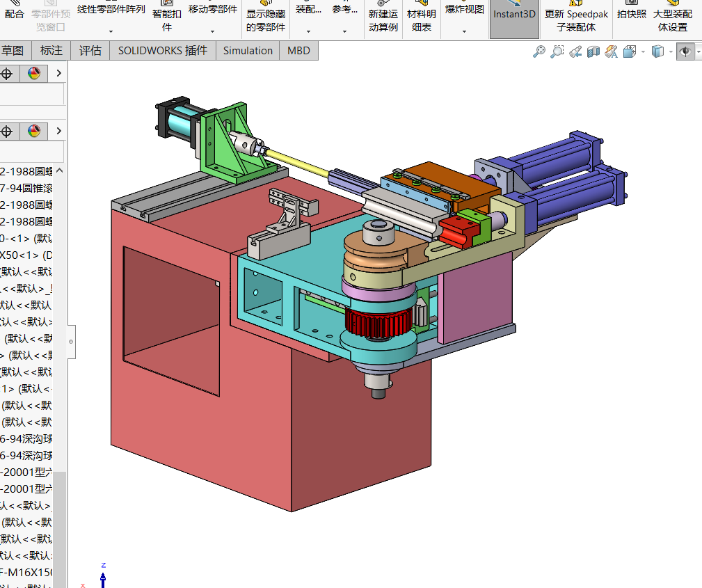The height and width of the screenshot is (588, 702).
Task: Open Hide/Show Items dropdown arrow
Action: pyautogui.click(x=698, y=52)
